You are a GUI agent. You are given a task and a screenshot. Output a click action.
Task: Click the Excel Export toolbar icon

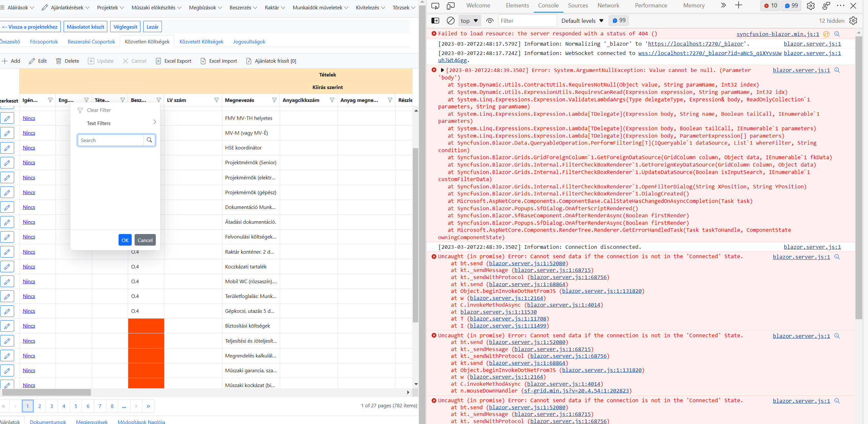(x=158, y=61)
